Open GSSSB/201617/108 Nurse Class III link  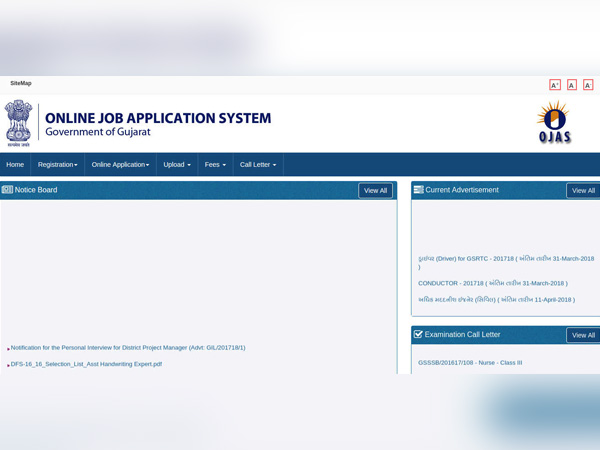click(x=470, y=362)
